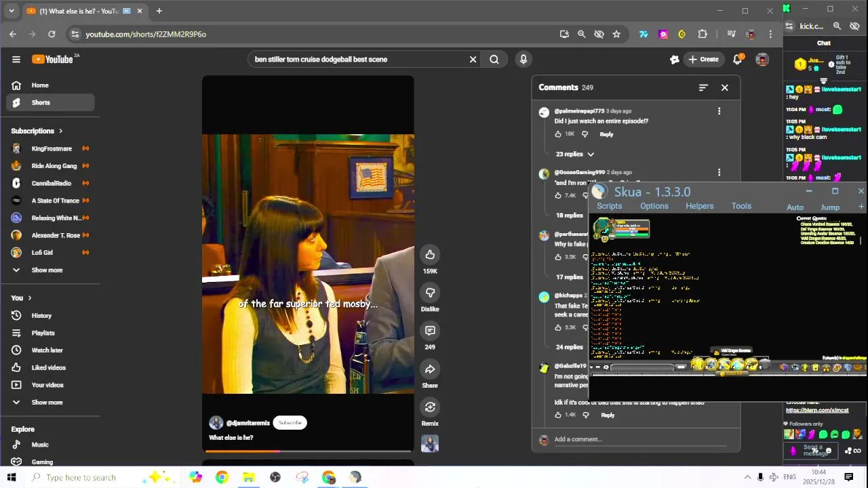Reply to palmwinepapi775's comment
The height and width of the screenshot is (488, 868).
tap(606, 134)
